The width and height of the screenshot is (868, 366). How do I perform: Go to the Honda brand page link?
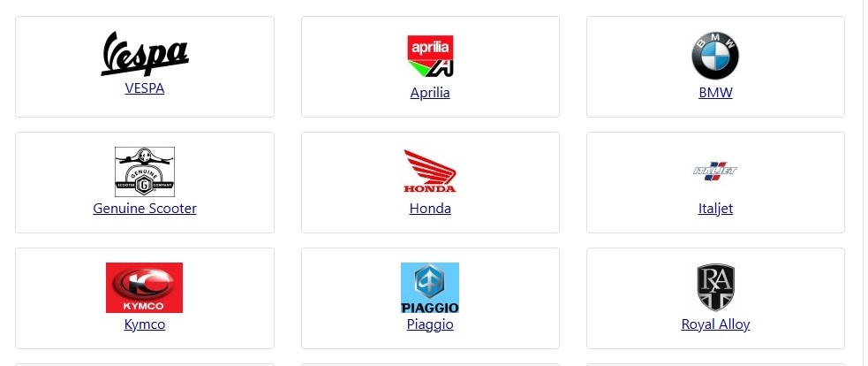click(x=430, y=209)
